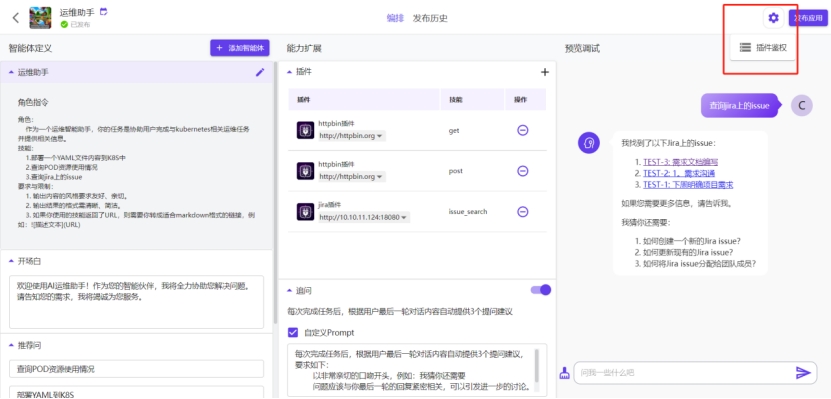Select suggestion 如何更新现有的Jira issue?
Image resolution: width=831 pixels, height=399 pixels.
point(688,252)
